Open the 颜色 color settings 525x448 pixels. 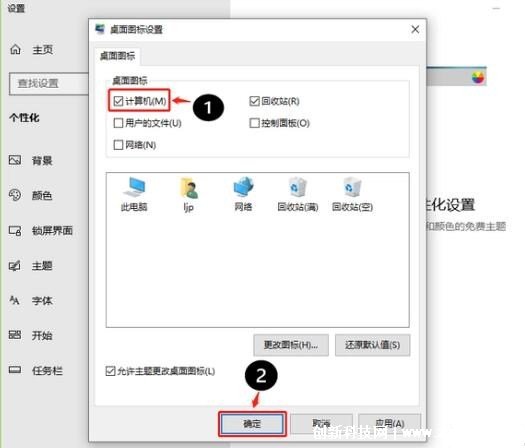tap(31, 195)
